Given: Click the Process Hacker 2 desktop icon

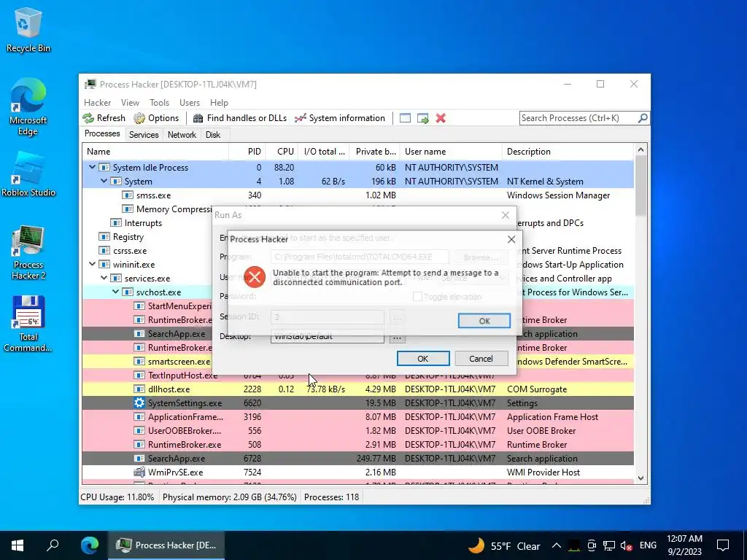Looking at the screenshot, I should pos(28,252).
